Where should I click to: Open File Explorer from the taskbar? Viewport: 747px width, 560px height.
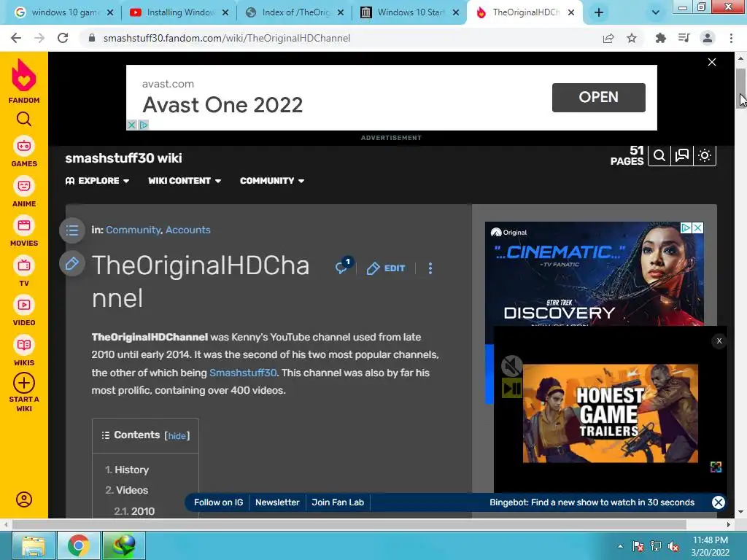tap(34, 545)
